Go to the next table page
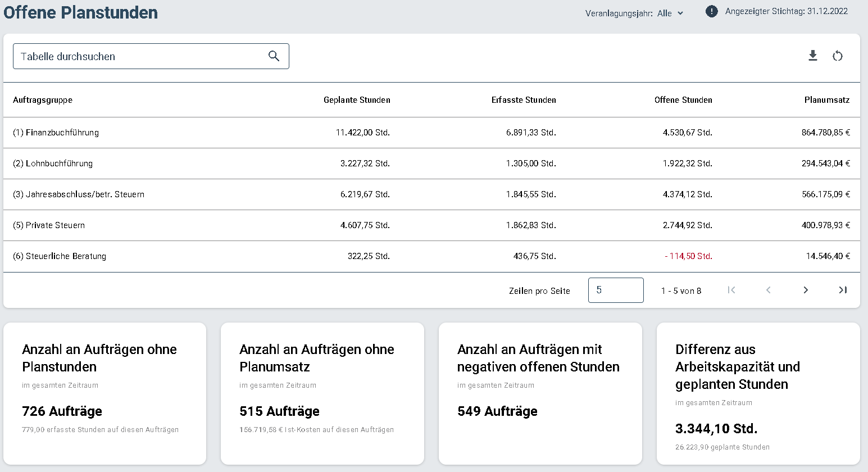The width and height of the screenshot is (868, 472). tap(806, 290)
